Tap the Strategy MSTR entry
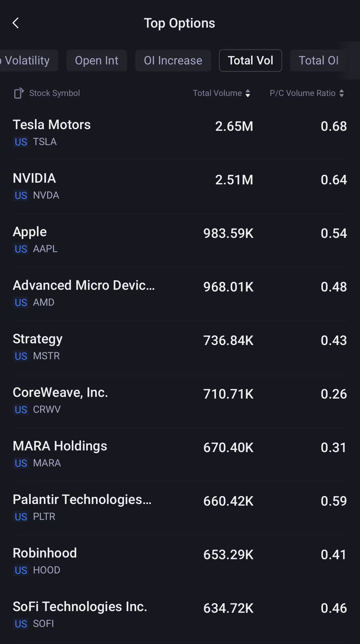 [180, 347]
